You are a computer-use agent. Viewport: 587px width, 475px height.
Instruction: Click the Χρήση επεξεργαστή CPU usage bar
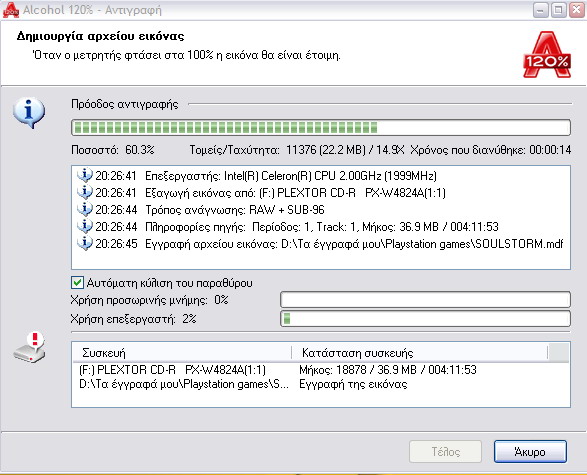425,319
